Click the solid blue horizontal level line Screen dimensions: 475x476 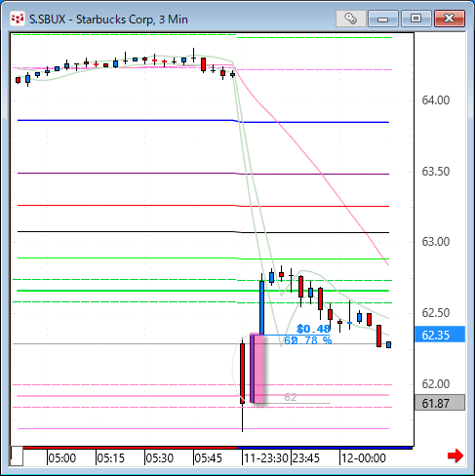203,121
